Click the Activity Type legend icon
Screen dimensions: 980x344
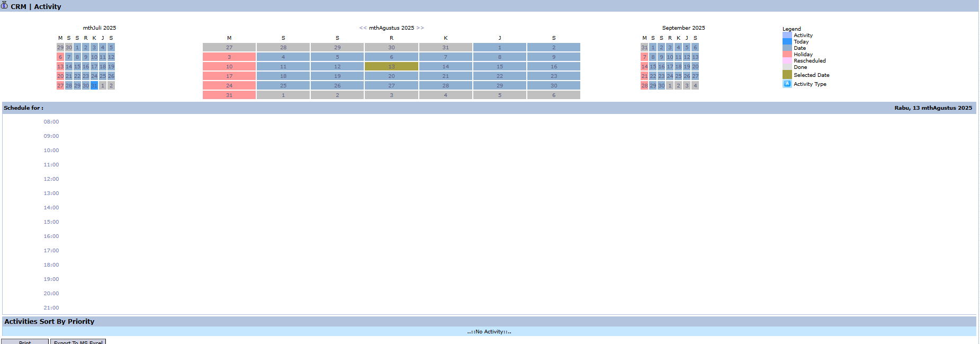click(787, 84)
